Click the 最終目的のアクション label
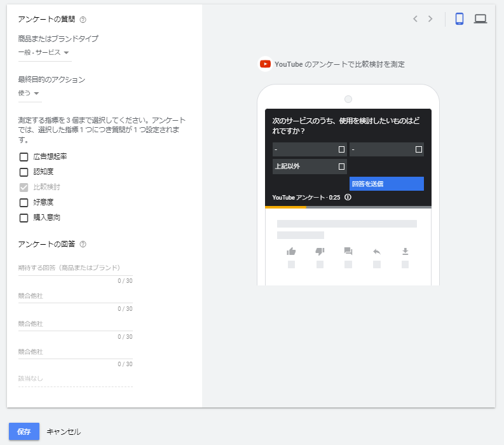504x445 pixels. click(51, 79)
